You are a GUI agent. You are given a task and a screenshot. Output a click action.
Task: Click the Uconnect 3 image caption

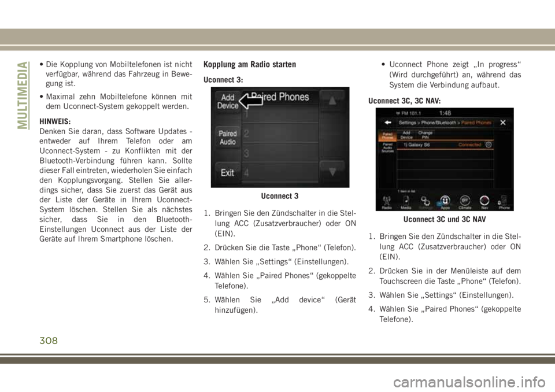click(x=280, y=196)
